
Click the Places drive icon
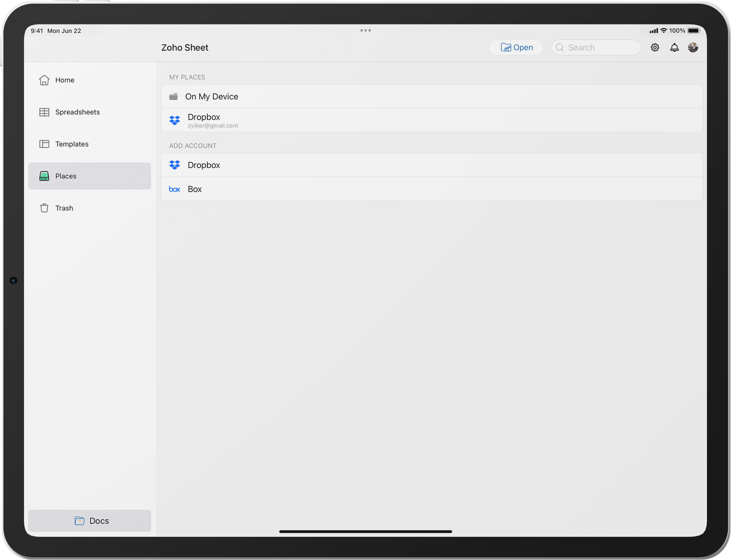click(44, 176)
